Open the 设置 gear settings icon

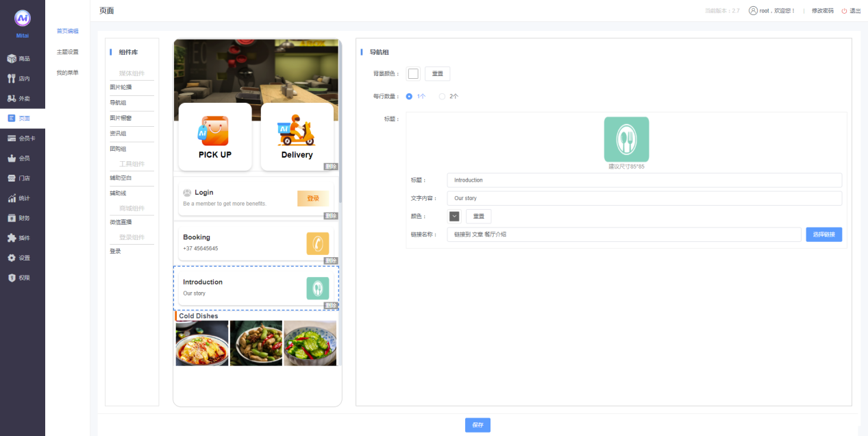point(12,258)
